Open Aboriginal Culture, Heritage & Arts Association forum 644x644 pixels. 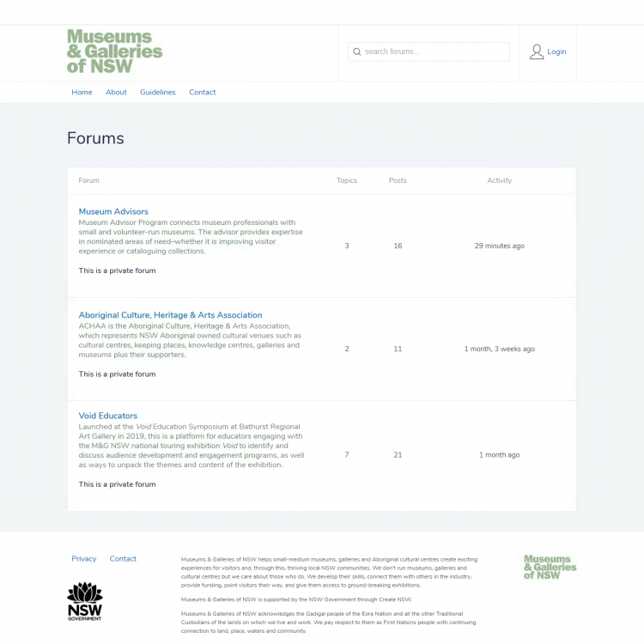pyautogui.click(x=171, y=315)
